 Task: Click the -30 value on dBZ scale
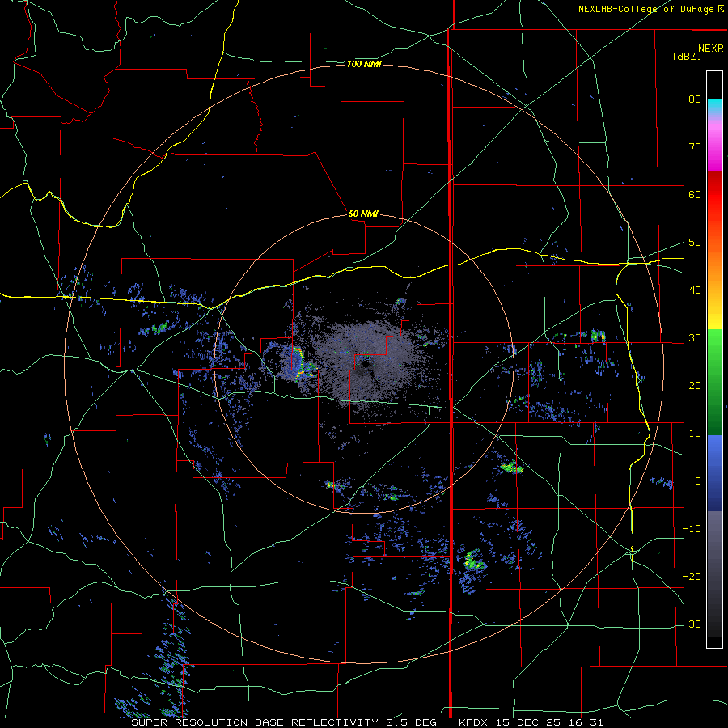[x=692, y=624]
